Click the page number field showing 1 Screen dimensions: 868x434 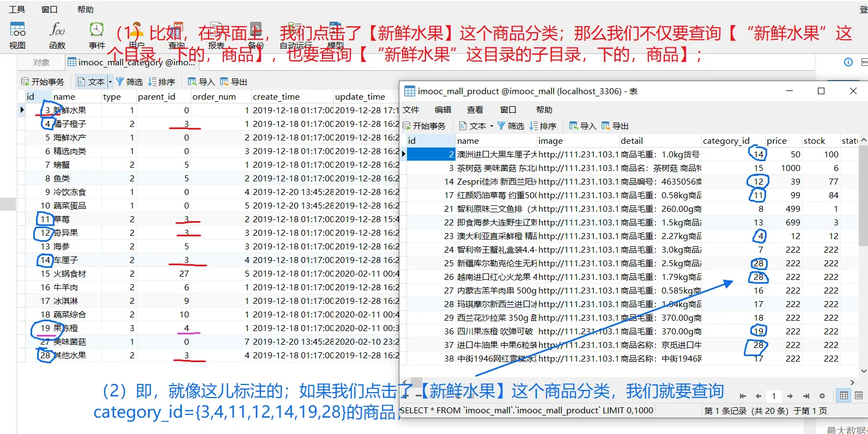coord(774,396)
